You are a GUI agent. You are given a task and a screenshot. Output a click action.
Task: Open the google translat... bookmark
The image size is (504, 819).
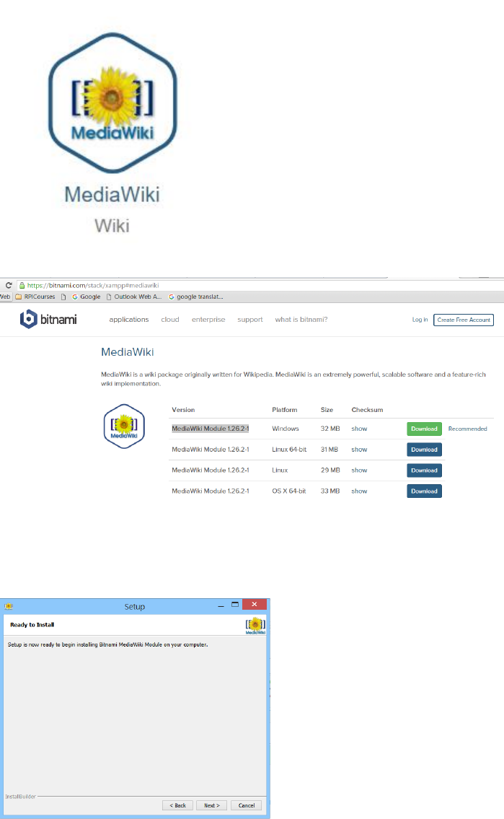(x=195, y=297)
